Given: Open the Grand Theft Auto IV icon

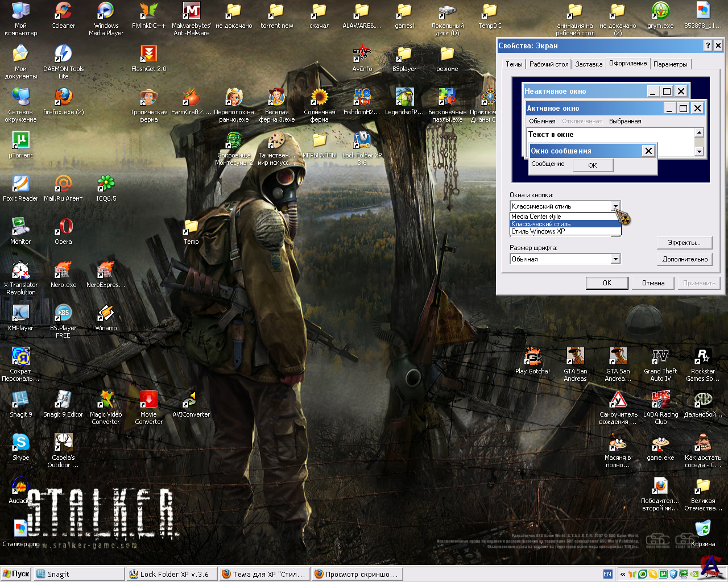Looking at the screenshot, I should (x=660, y=357).
